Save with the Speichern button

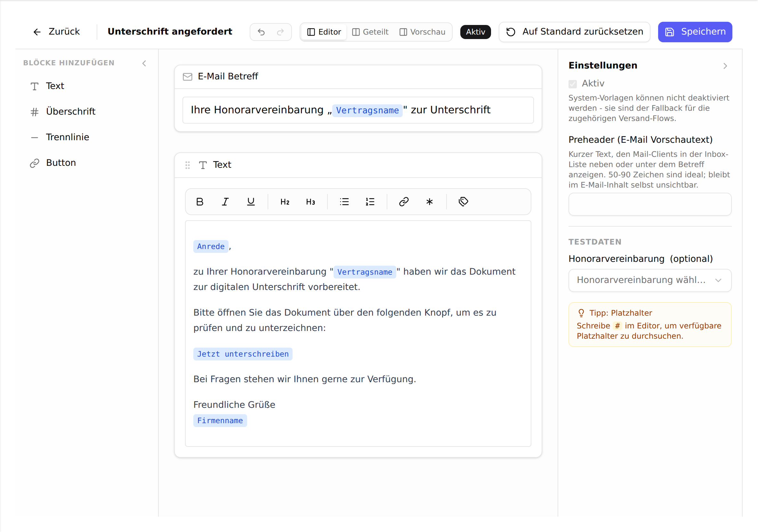pyautogui.click(x=695, y=32)
